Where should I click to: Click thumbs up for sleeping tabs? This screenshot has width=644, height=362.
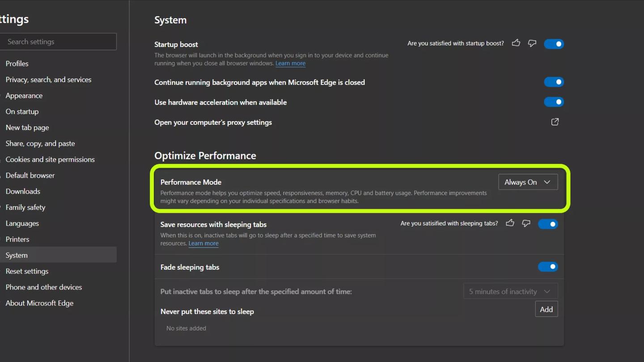(510, 223)
